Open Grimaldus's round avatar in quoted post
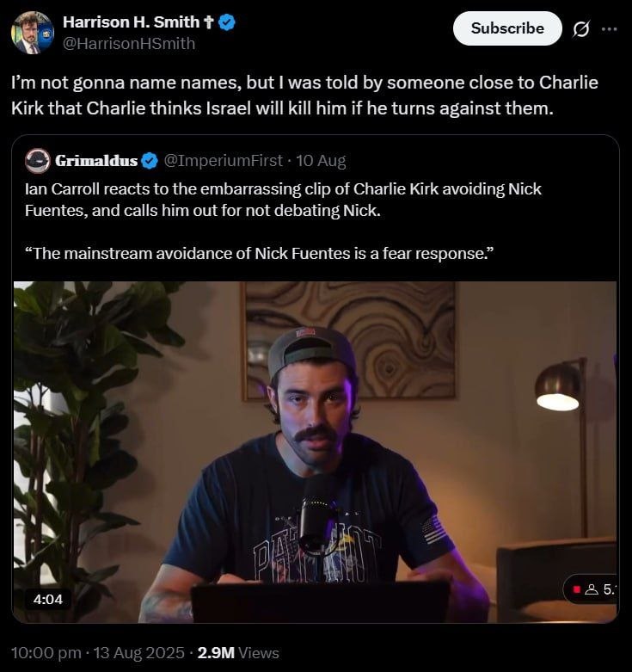Viewport: 632px width, 672px height. 38,161
